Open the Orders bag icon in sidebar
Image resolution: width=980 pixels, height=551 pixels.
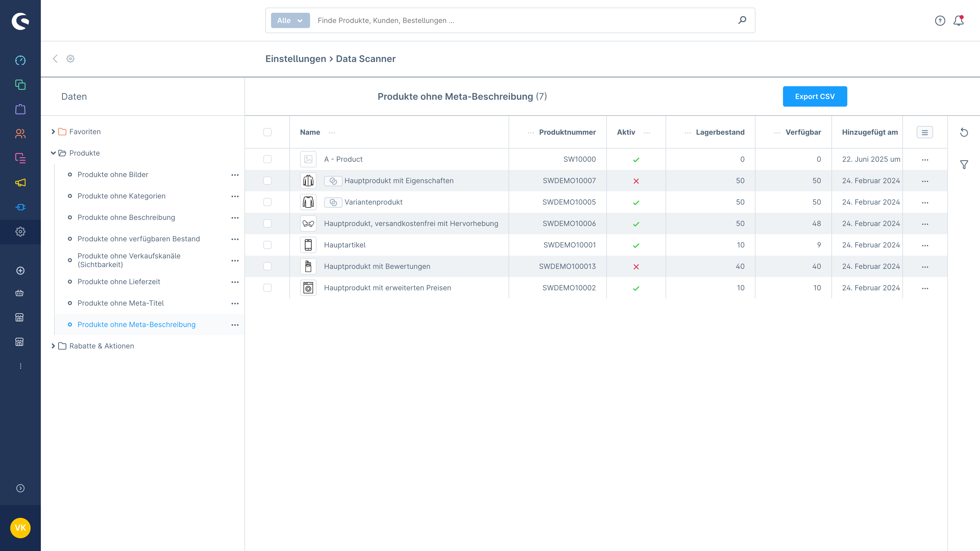pos(20,109)
